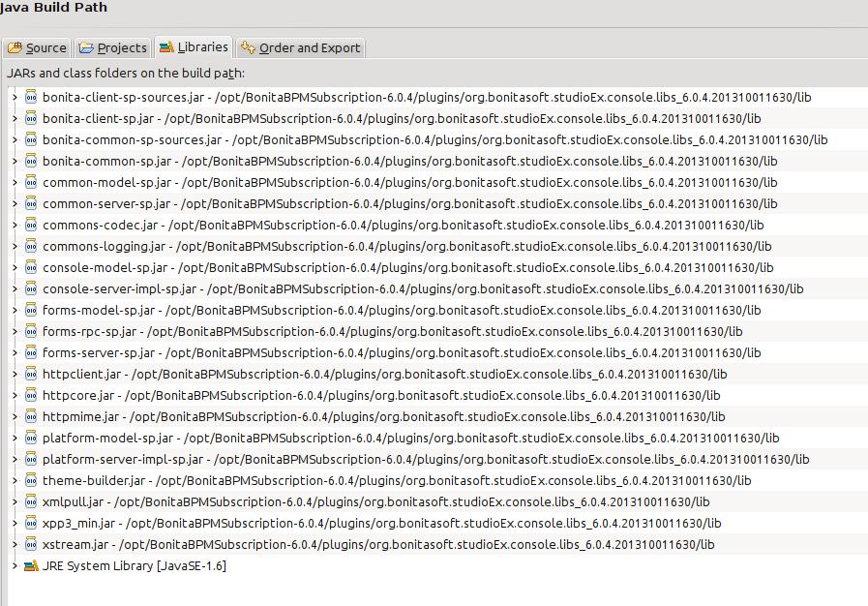The width and height of the screenshot is (868, 606).
Task: Click the jar icon of httpcore.jar
Action: pos(31,396)
